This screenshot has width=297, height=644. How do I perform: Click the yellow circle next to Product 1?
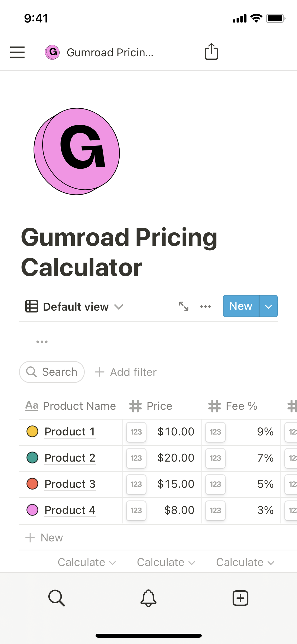click(x=32, y=432)
